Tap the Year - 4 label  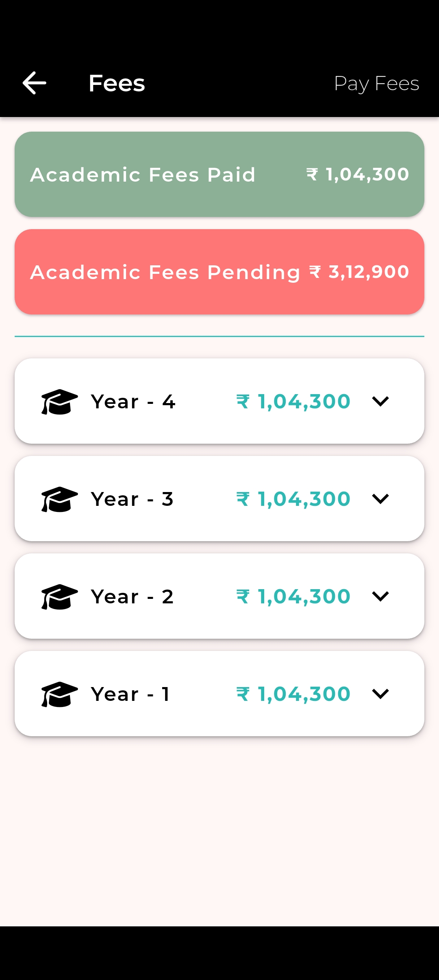pos(133,401)
